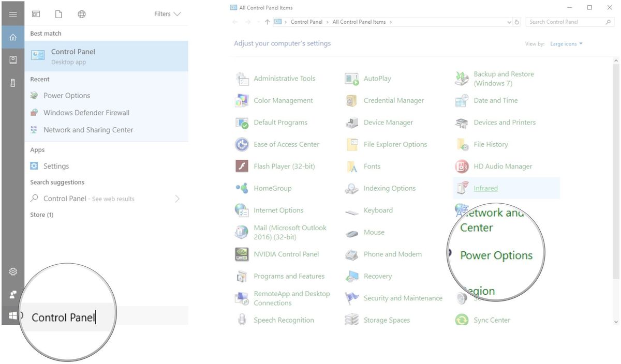Open the Start menu hamburger navigation
Viewport: 621px width, 364px height.
pos(12,13)
